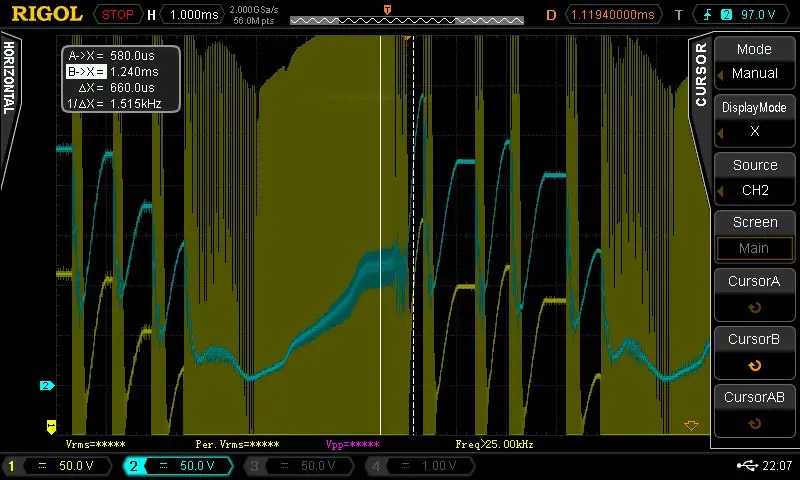The image size is (800, 480).
Task: Click the 97.0 V trigger level value
Action: pyautogui.click(x=758, y=15)
